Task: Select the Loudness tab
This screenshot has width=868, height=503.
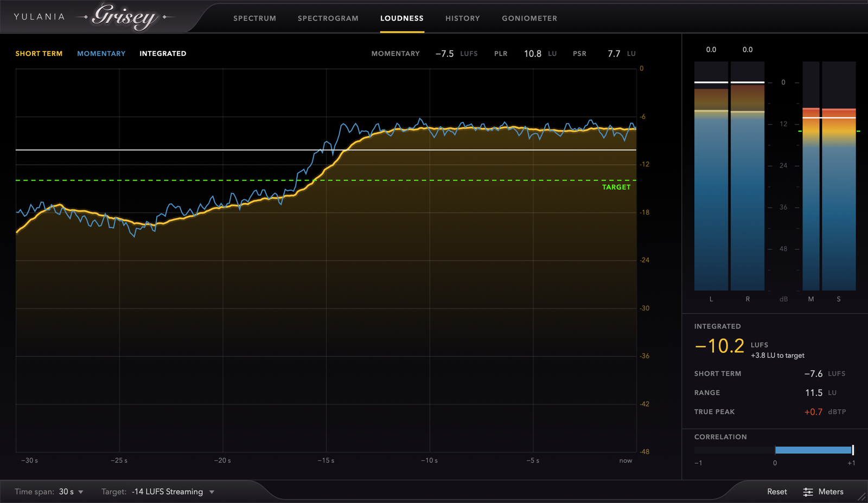Action: (401, 18)
